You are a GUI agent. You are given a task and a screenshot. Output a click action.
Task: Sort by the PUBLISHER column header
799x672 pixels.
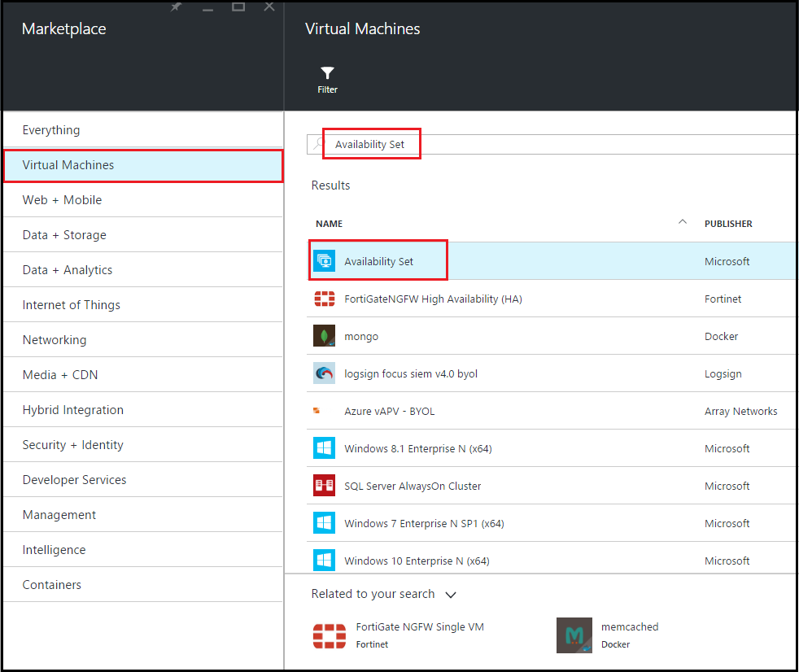click(x=728, y=224)
